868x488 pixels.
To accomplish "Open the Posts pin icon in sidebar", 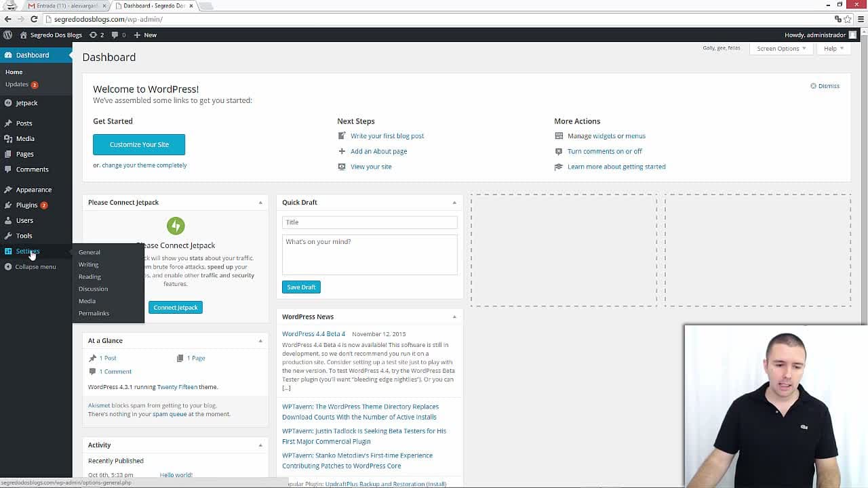I will 8,123.
